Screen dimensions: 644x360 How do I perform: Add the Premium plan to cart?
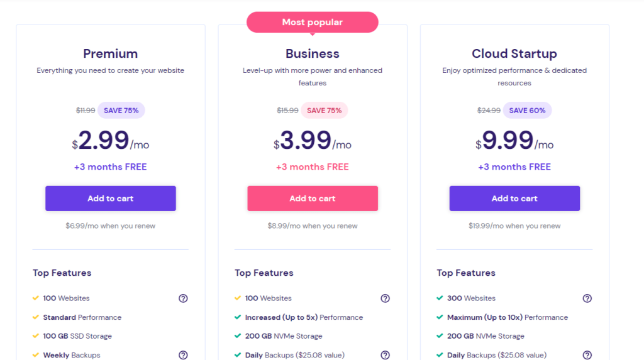pyautogui.click(x=111, y=199)
